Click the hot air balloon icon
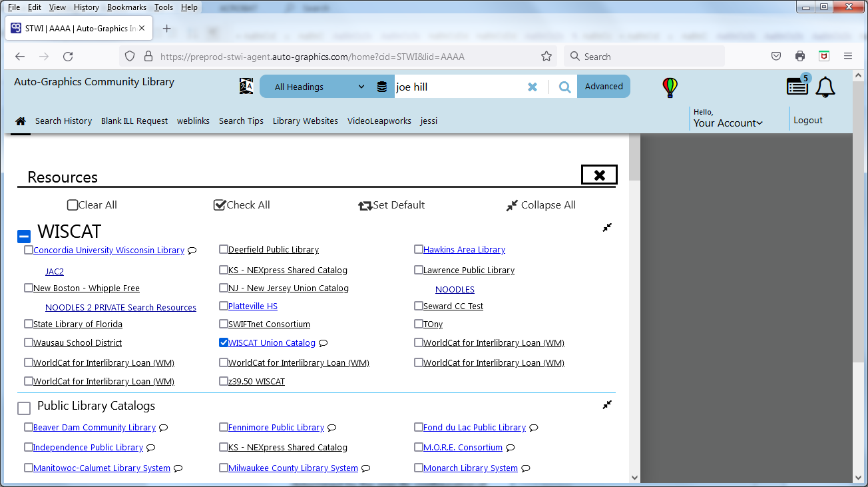 point(670,87)
